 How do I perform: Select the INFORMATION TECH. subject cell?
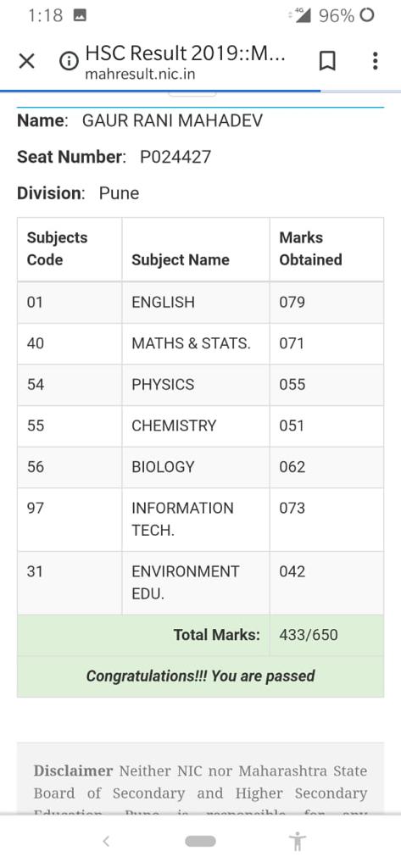[196, 520]
